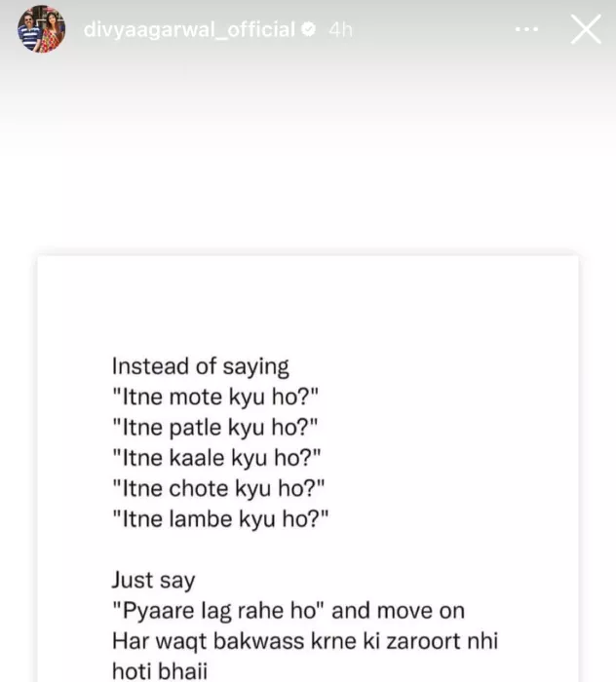Click the 4h story timestamp
This screenshot has width=616, height=682.
(x=339, y=30)
